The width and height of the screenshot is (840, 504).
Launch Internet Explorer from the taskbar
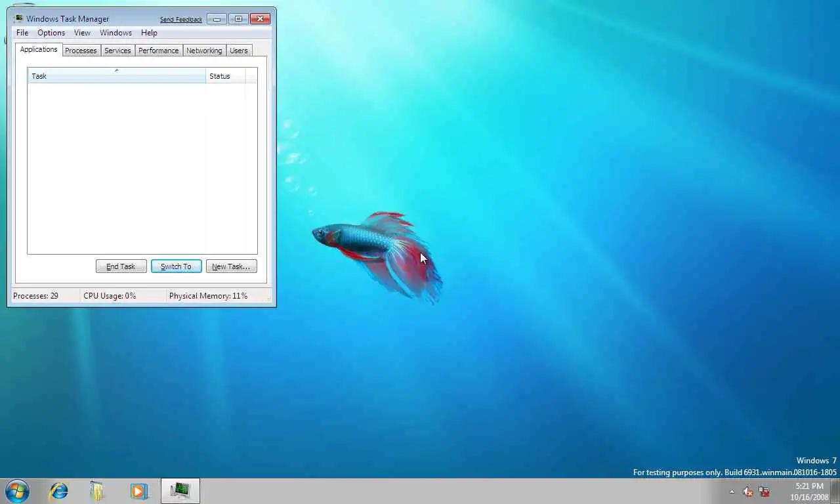pos(59,491)
